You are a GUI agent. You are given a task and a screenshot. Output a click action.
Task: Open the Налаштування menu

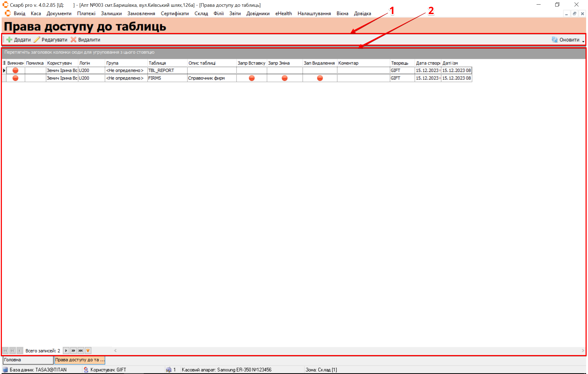(x=314, y=14)
